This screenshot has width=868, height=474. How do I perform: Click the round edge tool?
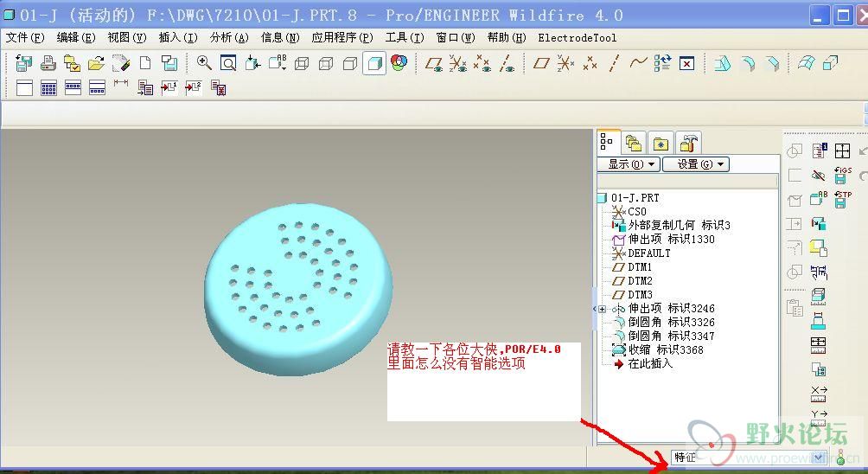pyautogui.click(x=748, y=64)
